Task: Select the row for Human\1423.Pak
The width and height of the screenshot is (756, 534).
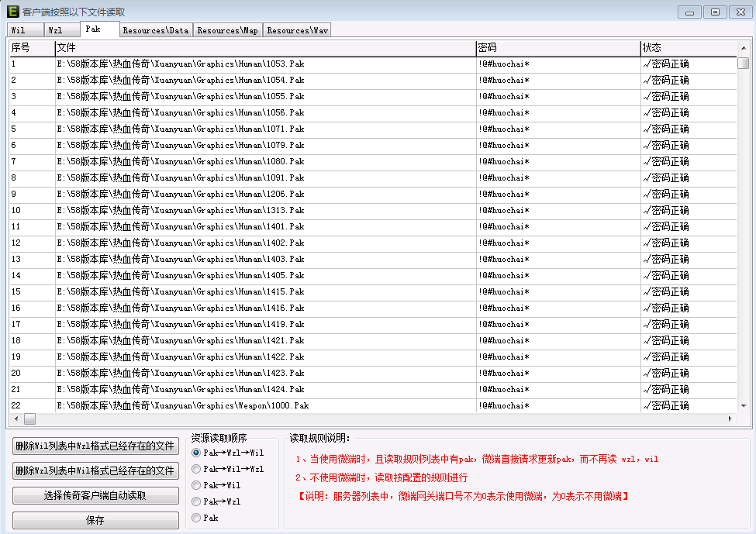Action: click(x=373, y=374)
